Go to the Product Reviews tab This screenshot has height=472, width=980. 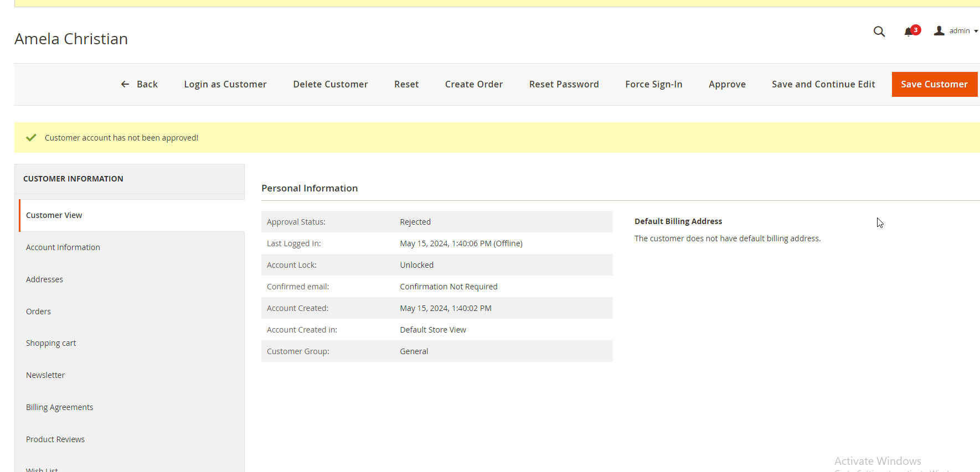[x=55, y=439]
